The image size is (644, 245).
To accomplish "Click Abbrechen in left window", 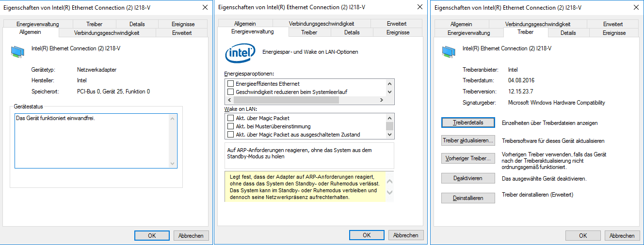I will [191, 236].
